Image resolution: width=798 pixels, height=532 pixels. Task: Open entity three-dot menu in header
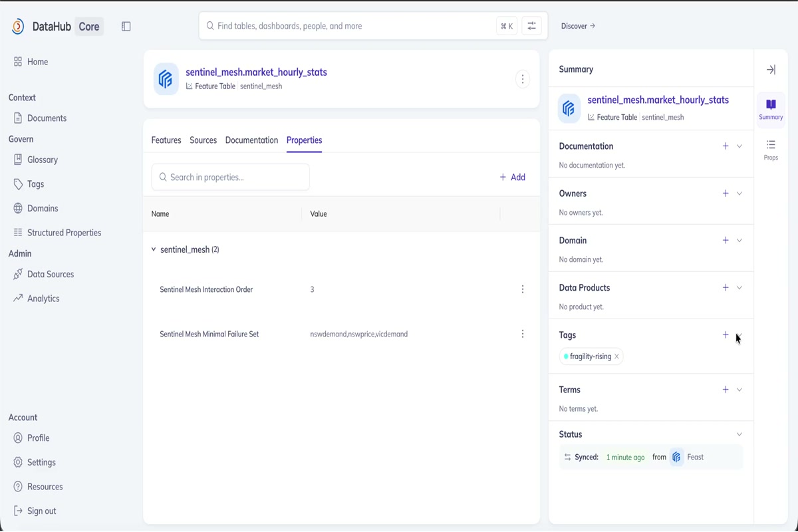coord(523,79)
